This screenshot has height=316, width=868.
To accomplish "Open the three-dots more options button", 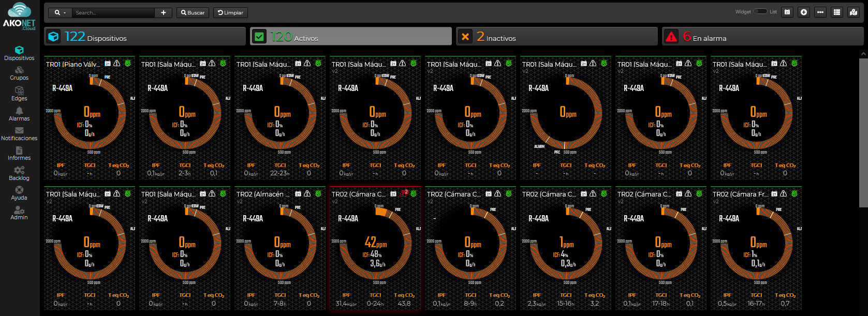I will point(820,12).
